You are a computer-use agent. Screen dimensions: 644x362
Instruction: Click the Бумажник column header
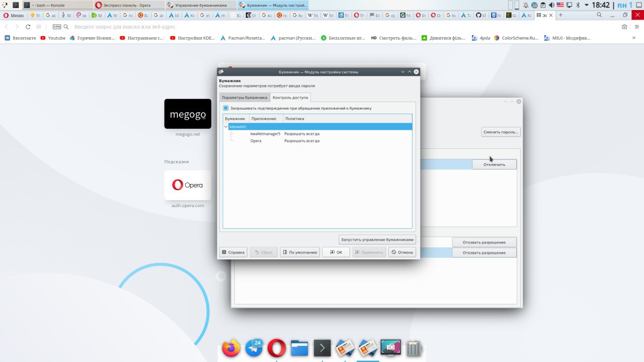[236, 119]
